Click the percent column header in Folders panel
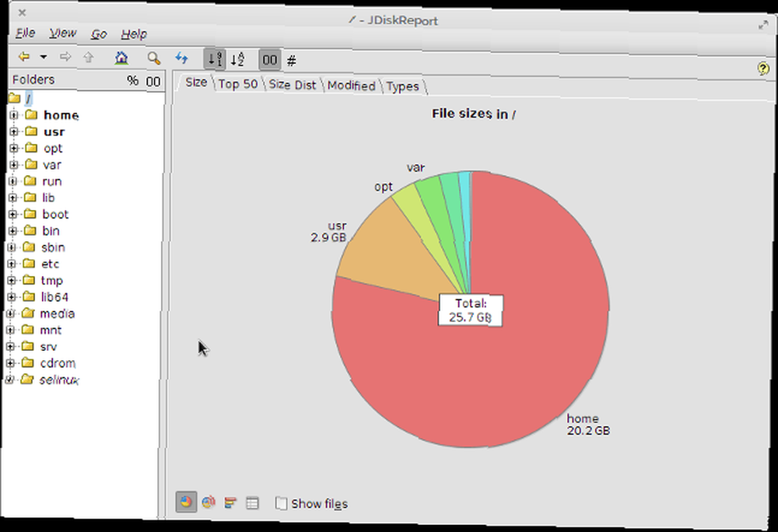The width and height of the screenshot is (778, 532). (x=132, y=80)
